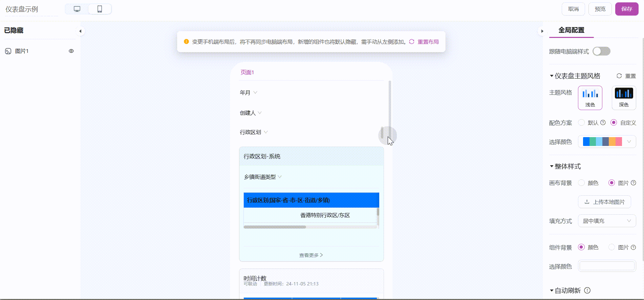This screenshot has height=300, width=644.
Task: Click the 取消 button
Action: 574,9
